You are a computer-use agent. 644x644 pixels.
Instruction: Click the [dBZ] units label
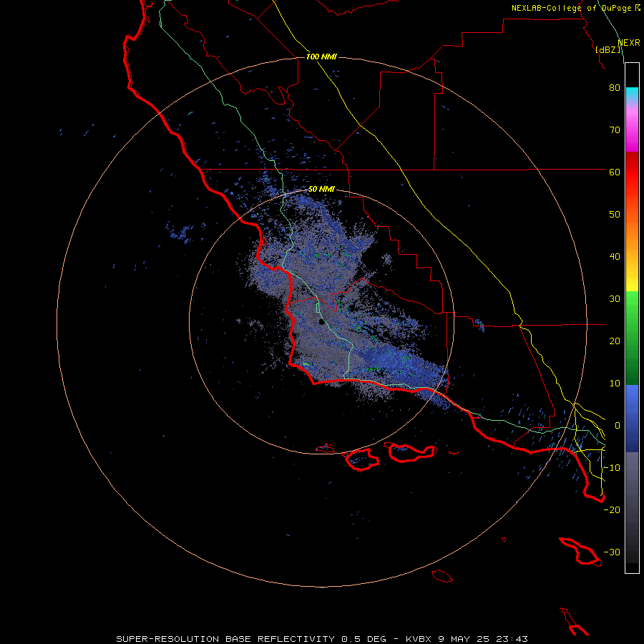pyautogui.click(x=608, y=49)
